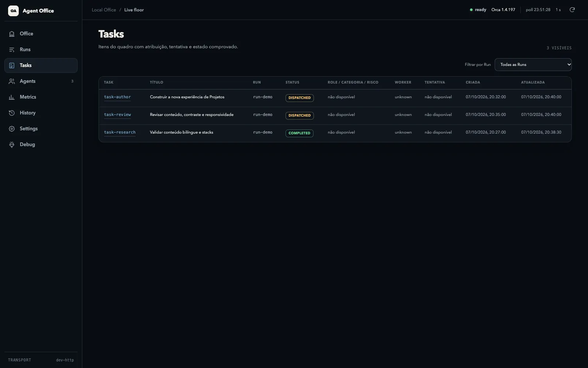Click the STATUS column header
The width and height of the screenshot is (588, 368).
click(293, 82)
